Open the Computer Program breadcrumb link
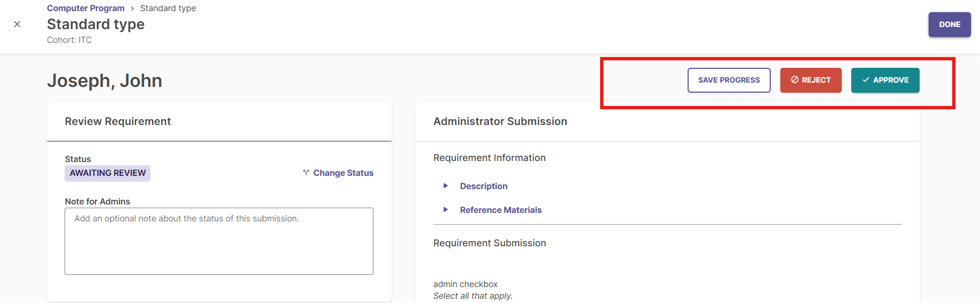The height and width of the screenshot is (303, 980). (86, 8)
